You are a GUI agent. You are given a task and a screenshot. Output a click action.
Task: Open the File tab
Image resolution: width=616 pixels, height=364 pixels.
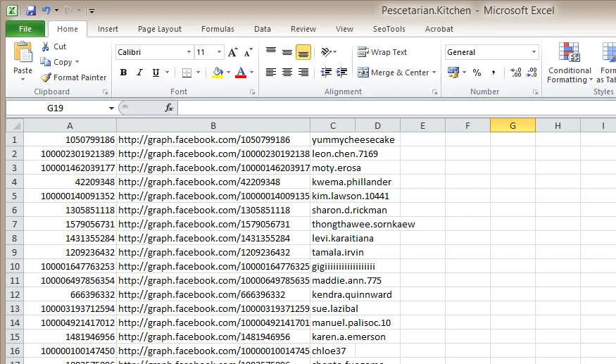click(25, 29)
